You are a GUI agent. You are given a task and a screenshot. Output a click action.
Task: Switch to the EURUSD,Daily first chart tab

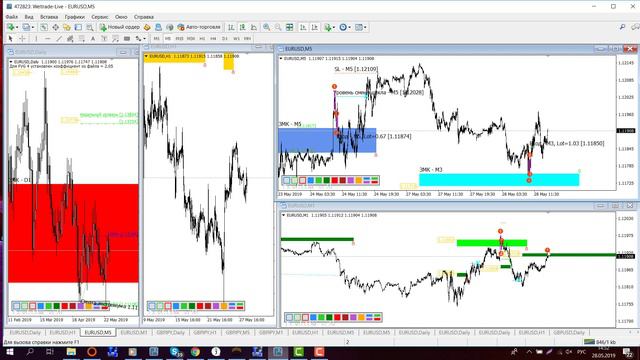click(x=25, y=333)
